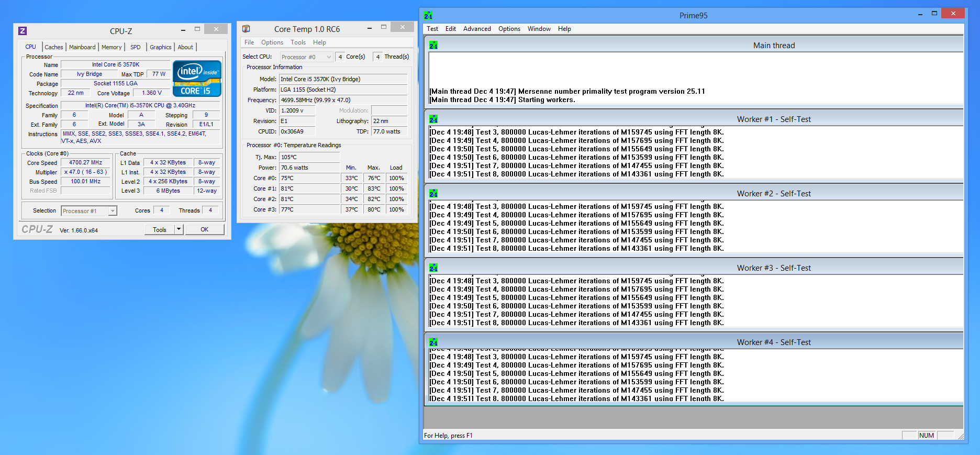Open the Tools menu in Core Temp
Screen dimensions: 980x455
click(x=298, y=42)
